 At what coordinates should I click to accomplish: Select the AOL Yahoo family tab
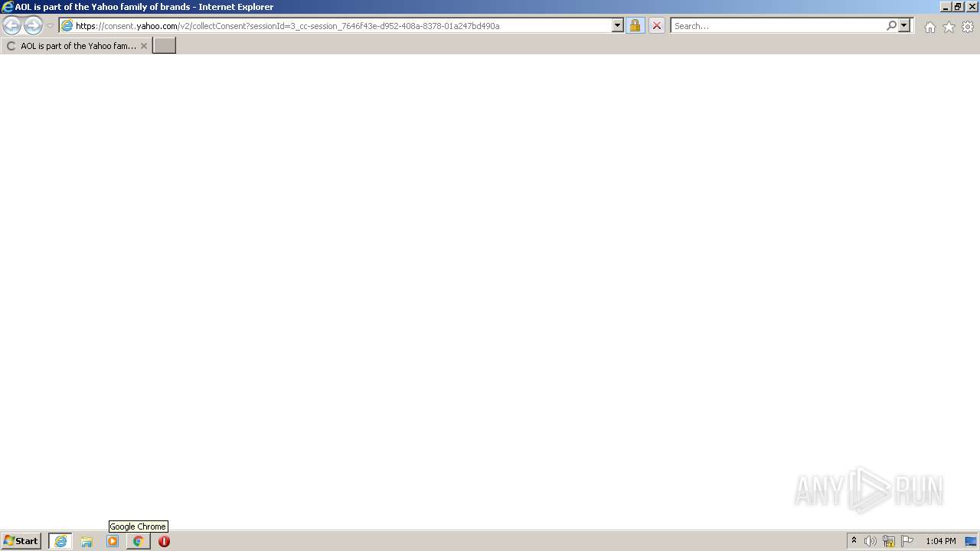[x=77, y=46]
